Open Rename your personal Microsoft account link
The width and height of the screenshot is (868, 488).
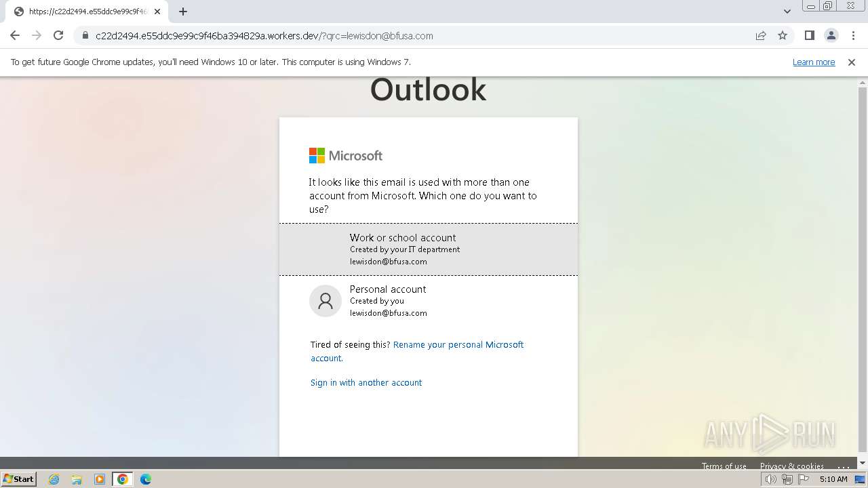click(417, 351)
